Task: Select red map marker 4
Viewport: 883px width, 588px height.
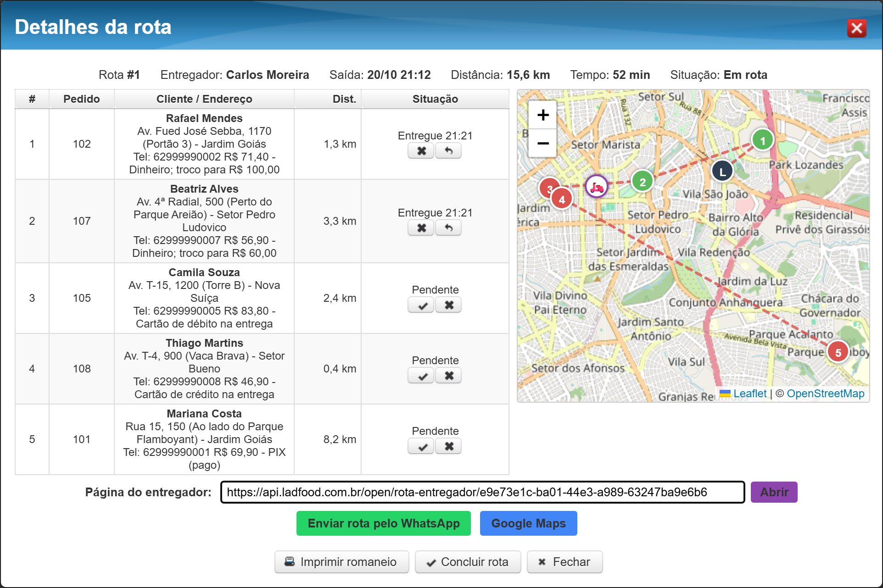Action: [562, 199]
